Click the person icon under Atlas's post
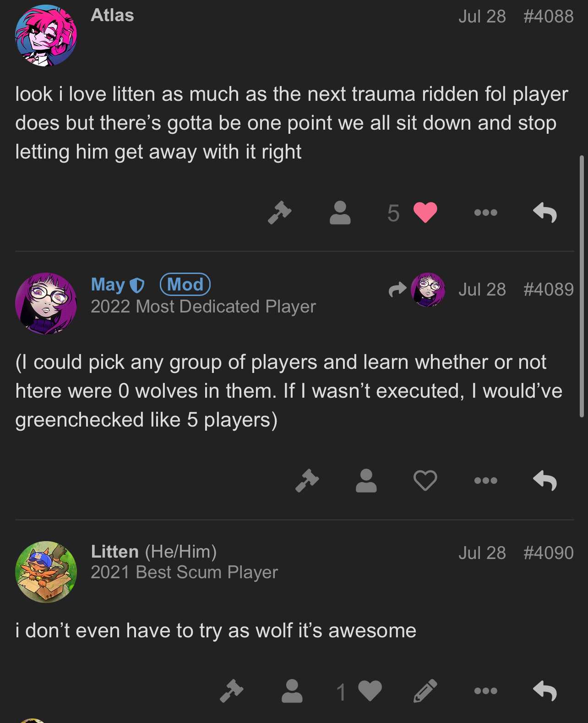 click(x=340, y=213)
